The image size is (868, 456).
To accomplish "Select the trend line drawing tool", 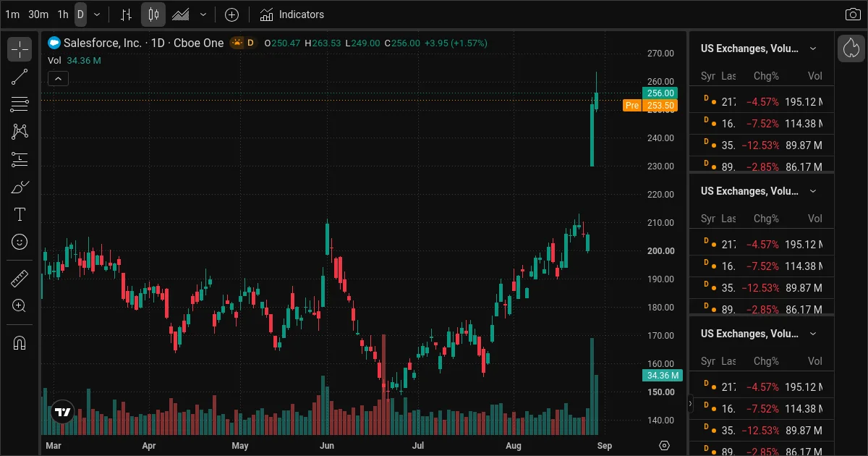I will click(20, 77).
